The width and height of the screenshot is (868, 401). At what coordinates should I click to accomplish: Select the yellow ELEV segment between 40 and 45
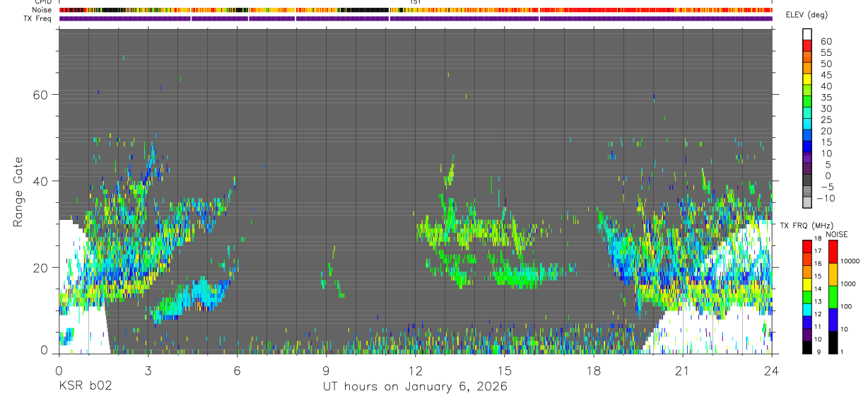(x=807, y=78)
